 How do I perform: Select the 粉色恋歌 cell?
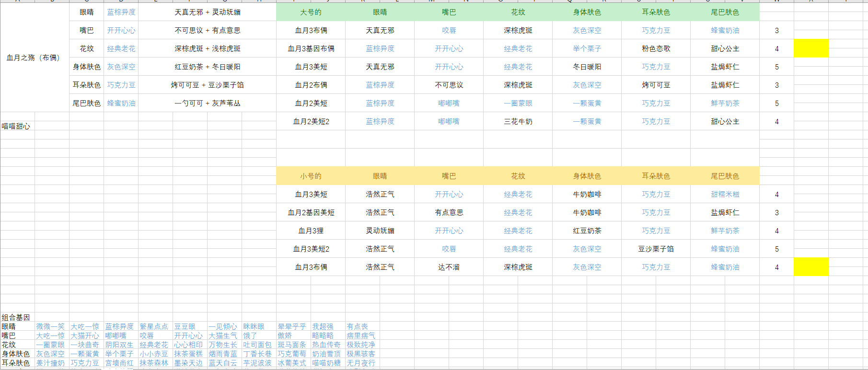pos(656,48)
